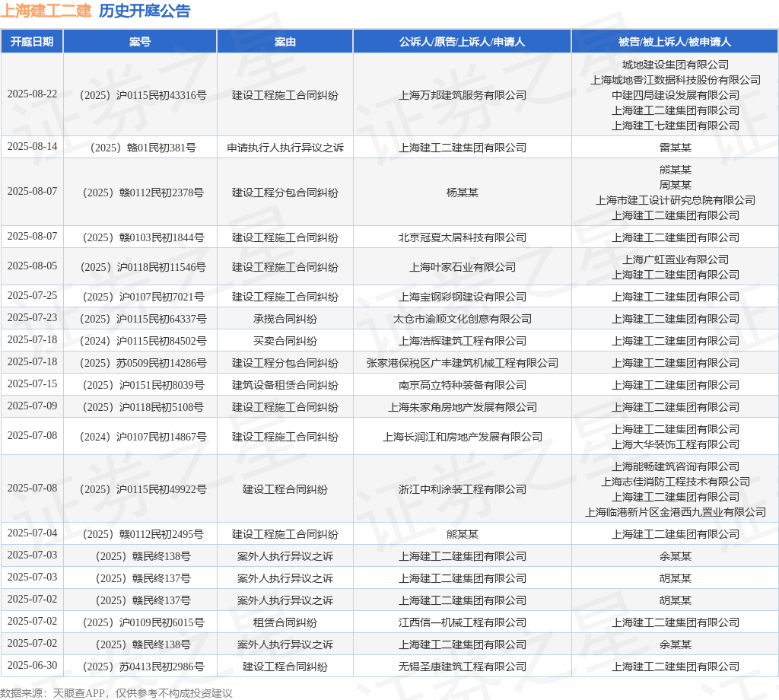Click defendant 上海广虹置业有限公司

tap(676, 259)
